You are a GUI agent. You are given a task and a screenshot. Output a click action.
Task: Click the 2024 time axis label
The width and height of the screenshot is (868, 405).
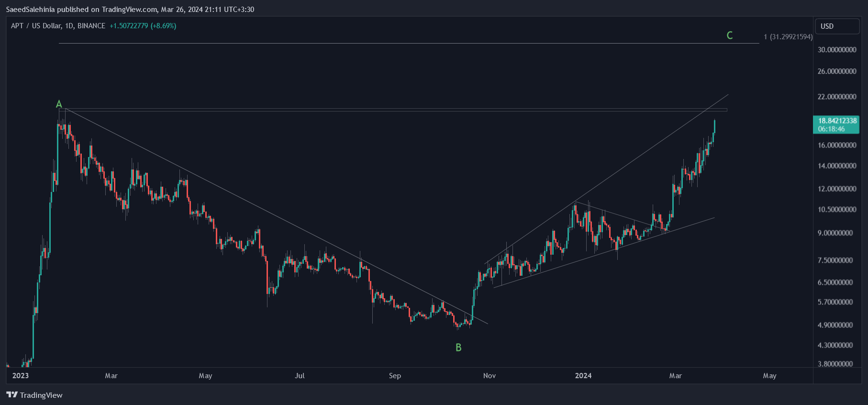583,376
